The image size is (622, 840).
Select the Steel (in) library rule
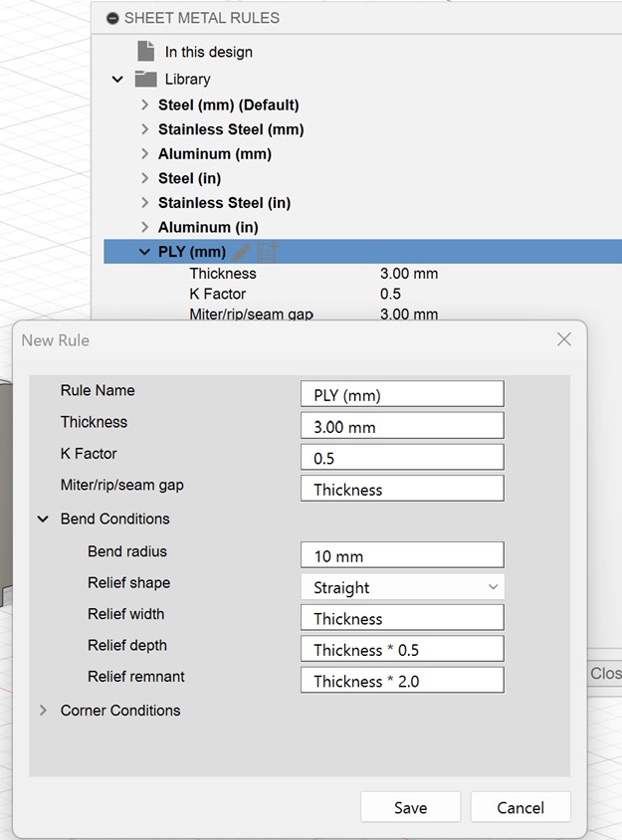tap(189, 178)
